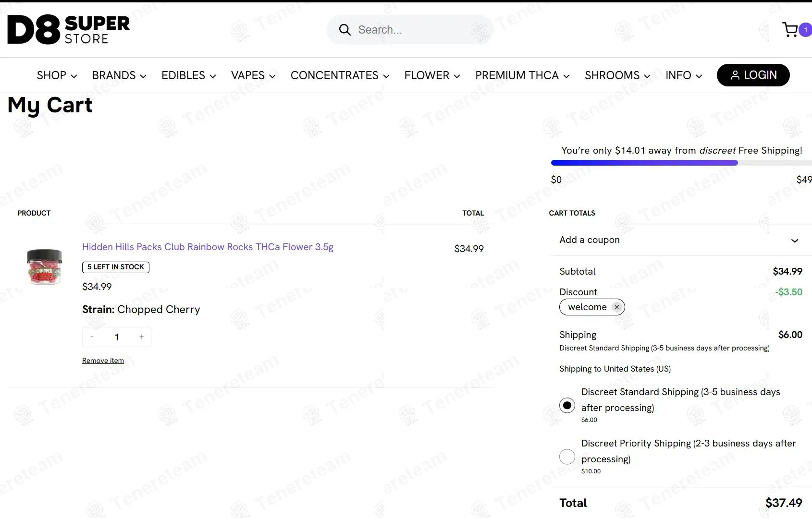Screen dimensions: 812x518
Task: Click the LOGIN button
Action: [753, 75]
